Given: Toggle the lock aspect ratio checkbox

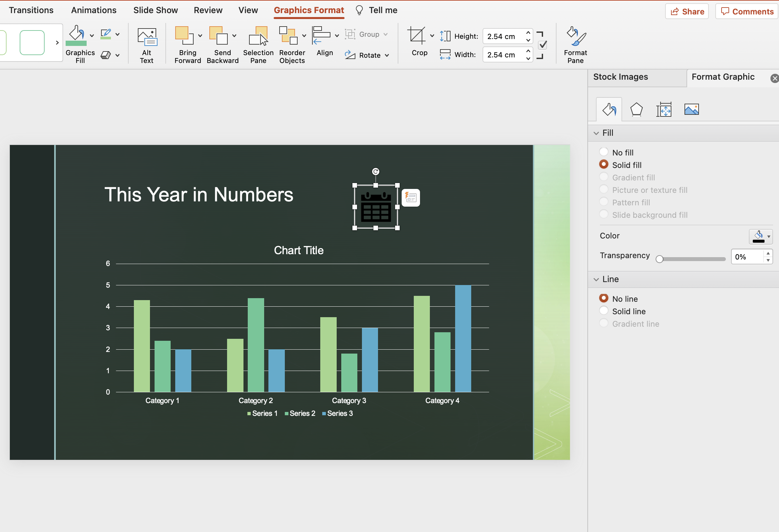Looking at the screenshot, I should click(543, 45).
